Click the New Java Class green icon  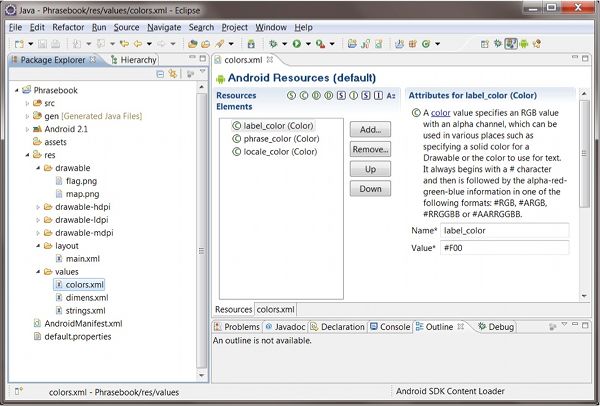click(x=426, y=44)
